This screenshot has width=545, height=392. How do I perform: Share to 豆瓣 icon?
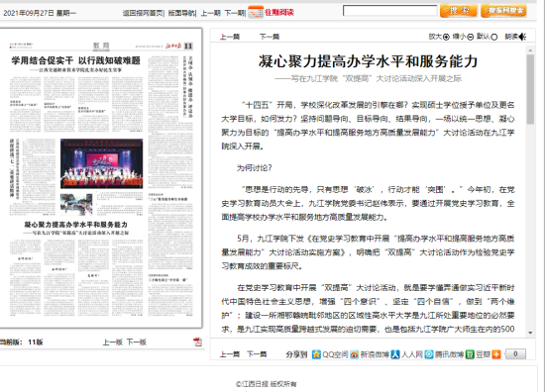pyautogui.click(x=470, y=354)
